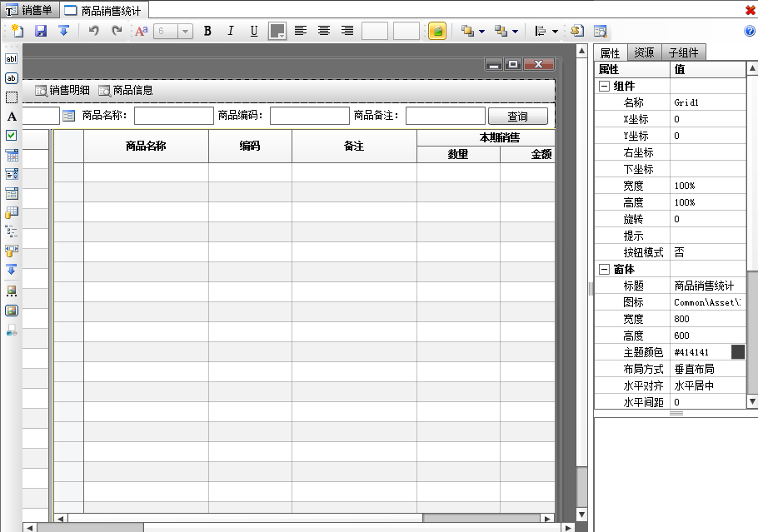Select the tree view component tool
Image resolution: width=758 pixels, height=532 pixels.
pos(11,231)
